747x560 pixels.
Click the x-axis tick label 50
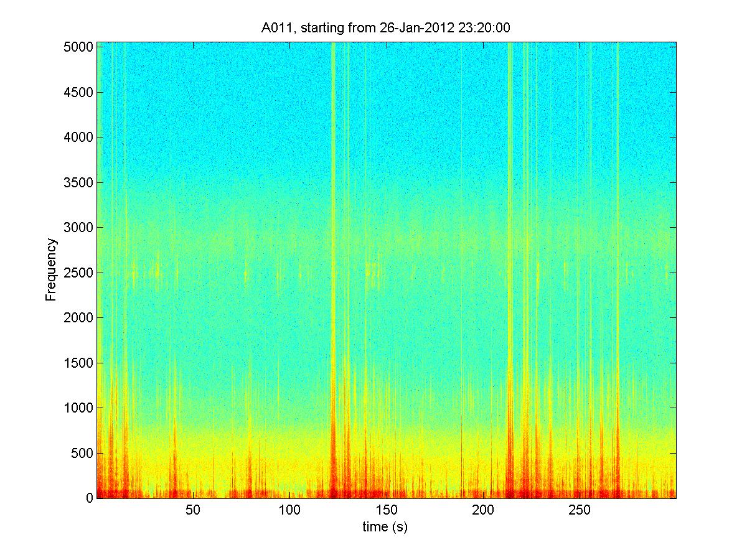(193, 510)
